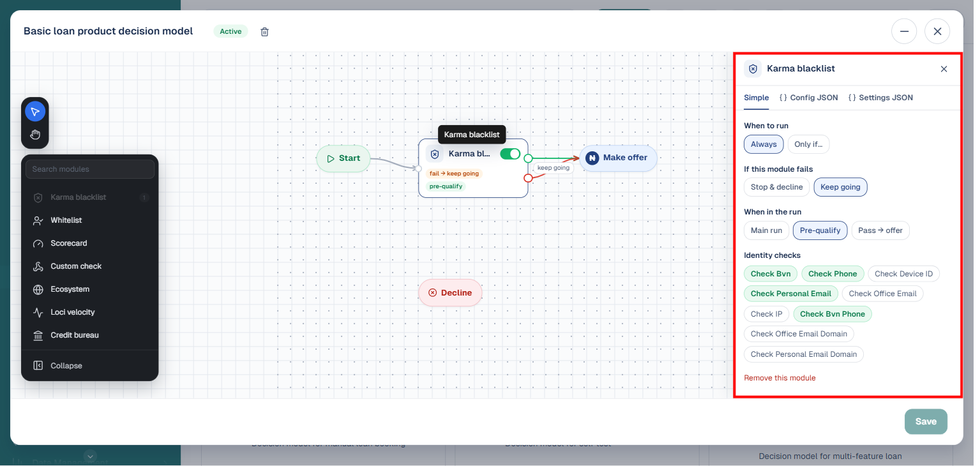The width and height of the screenshot is (980, 466).
Task: Click the Whitelist module icon
Action: [x=38, y=220]
